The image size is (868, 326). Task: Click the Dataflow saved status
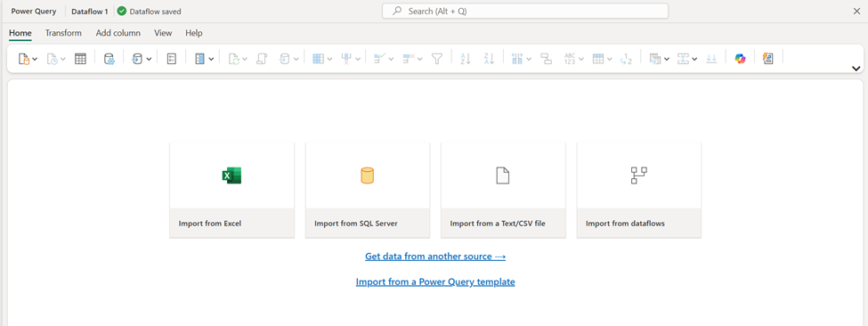click(x=149, y=11)
